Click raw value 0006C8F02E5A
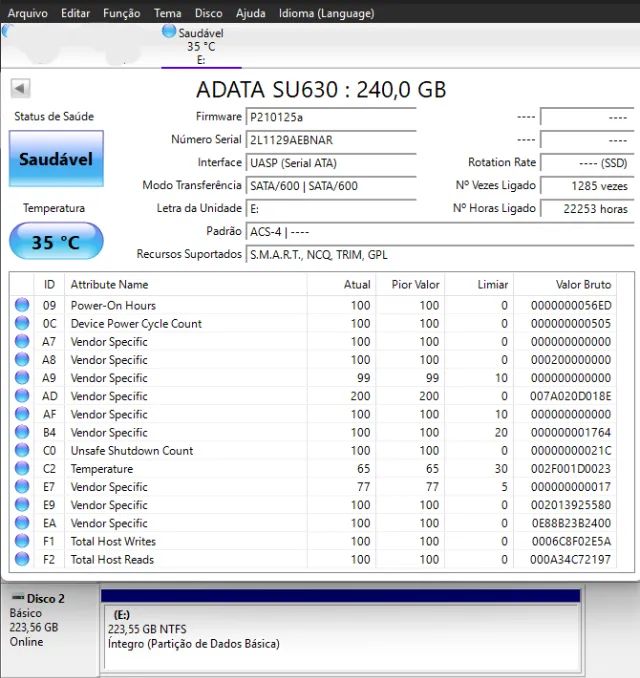 571,542
